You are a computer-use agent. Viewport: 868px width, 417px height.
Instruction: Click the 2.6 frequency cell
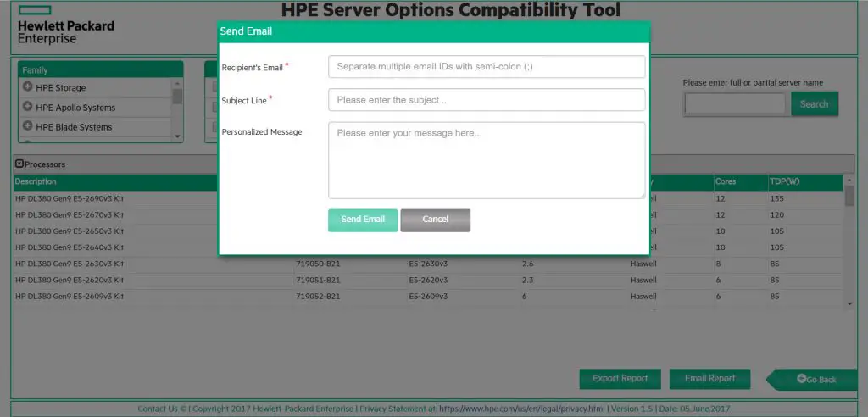[x=527, y=264]
